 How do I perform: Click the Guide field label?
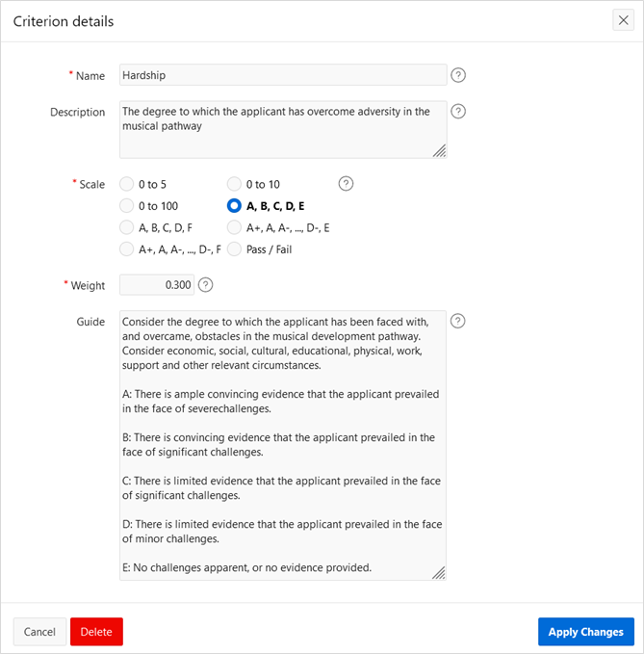[x=90, y=322]
